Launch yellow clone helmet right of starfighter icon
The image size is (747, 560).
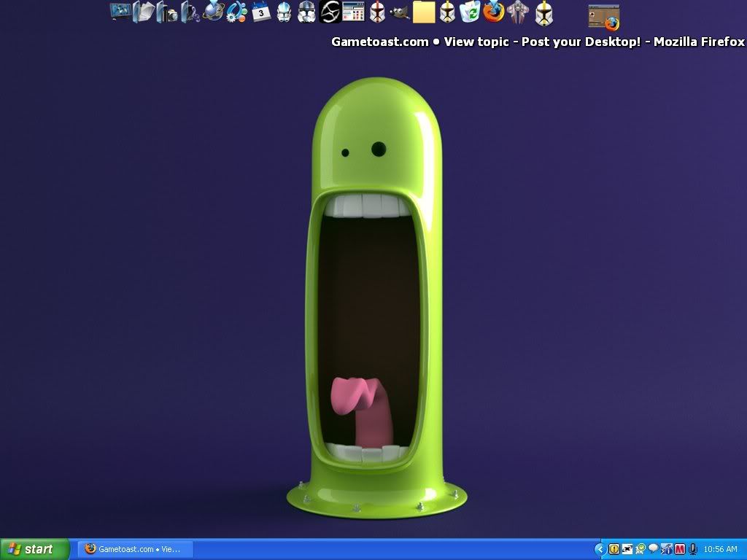pos(543,13)
